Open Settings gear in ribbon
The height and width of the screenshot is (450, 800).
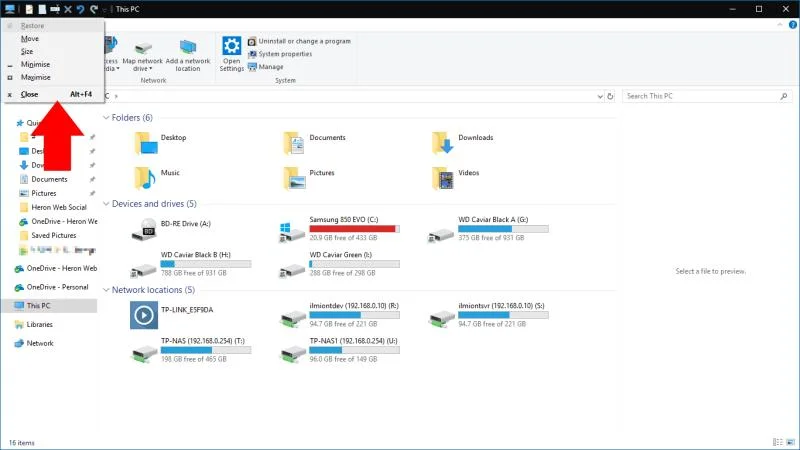pos(232,54)
